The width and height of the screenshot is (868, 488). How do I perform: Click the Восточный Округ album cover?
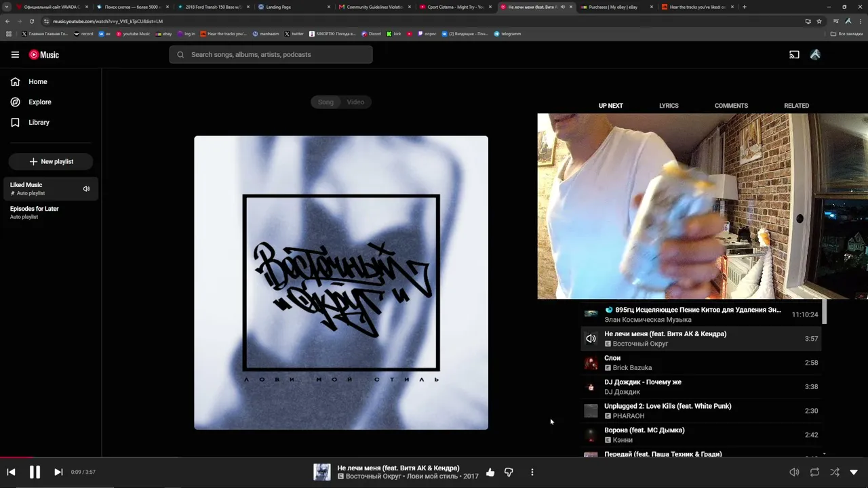tap(341, 283)
